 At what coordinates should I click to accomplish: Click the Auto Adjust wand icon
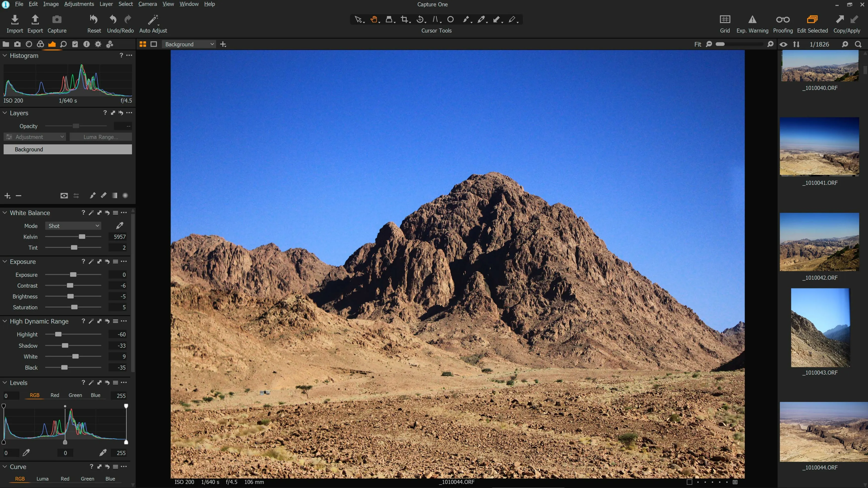click(153, 20)
